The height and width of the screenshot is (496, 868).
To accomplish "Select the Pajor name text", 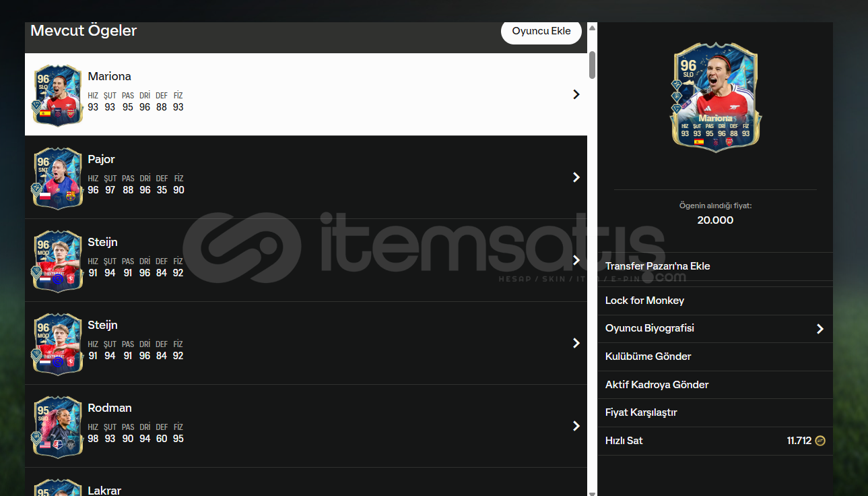I will (101, 160).
